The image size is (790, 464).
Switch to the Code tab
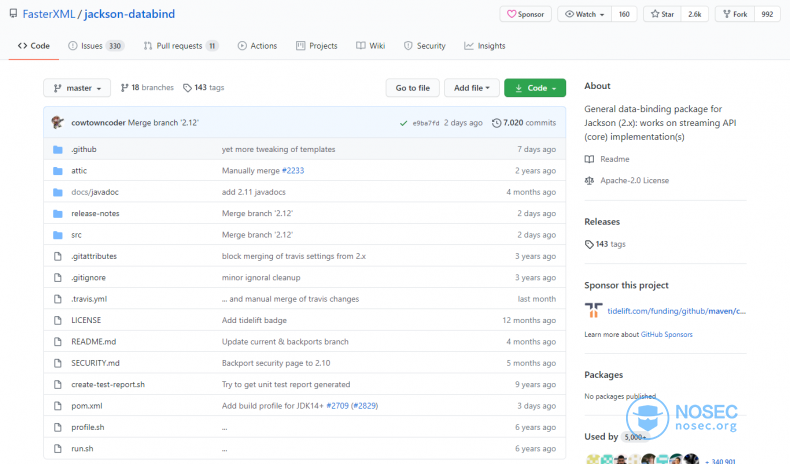pos(34,46)
